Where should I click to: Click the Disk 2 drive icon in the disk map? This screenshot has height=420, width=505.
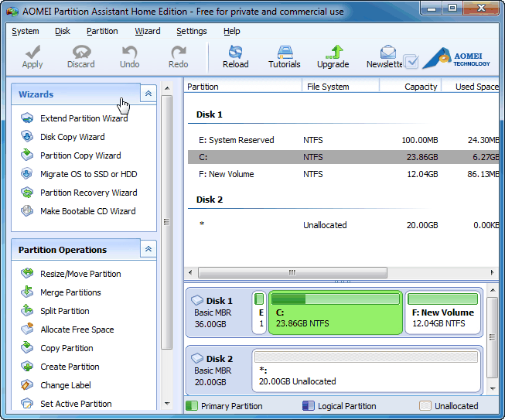[x=197, y=358]
